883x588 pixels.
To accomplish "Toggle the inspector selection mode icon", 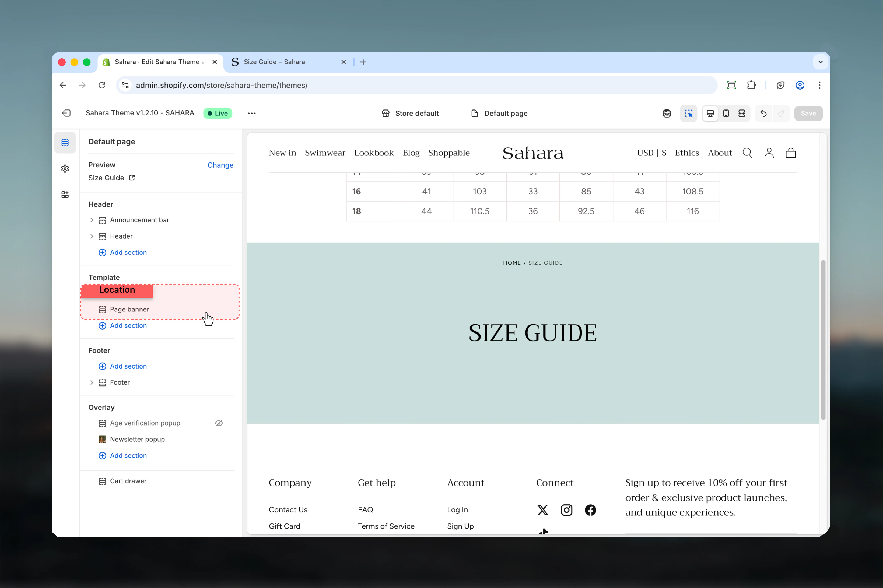I will [689, 113].
